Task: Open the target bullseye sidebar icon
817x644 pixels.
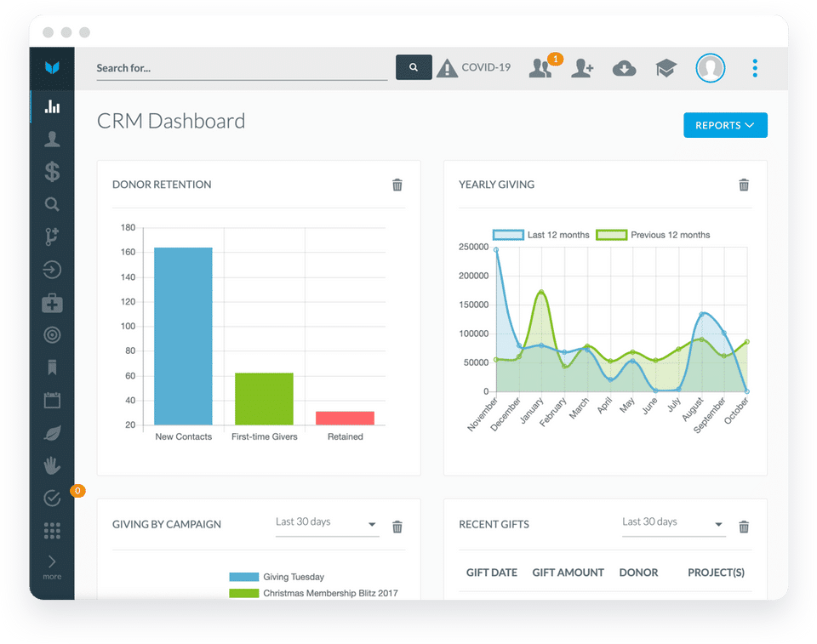Action: click(x=52, y=335)
